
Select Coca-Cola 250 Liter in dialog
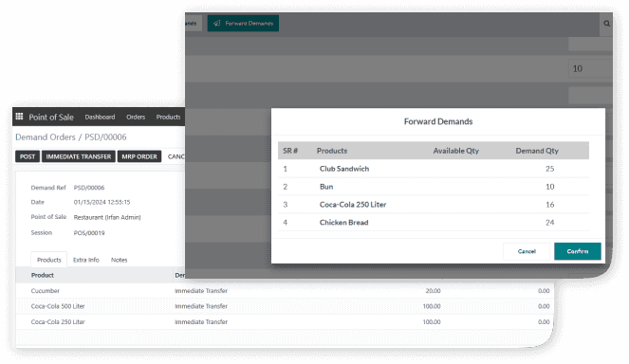[x=434, y=205]
